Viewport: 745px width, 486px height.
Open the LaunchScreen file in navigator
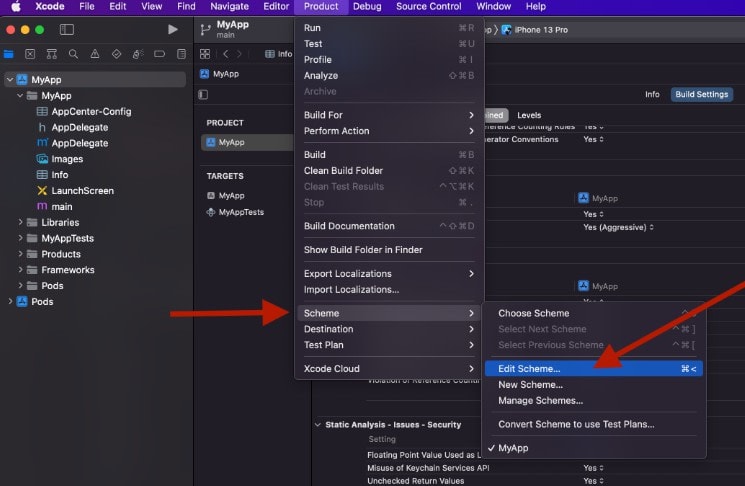click(x=82, y=190)
